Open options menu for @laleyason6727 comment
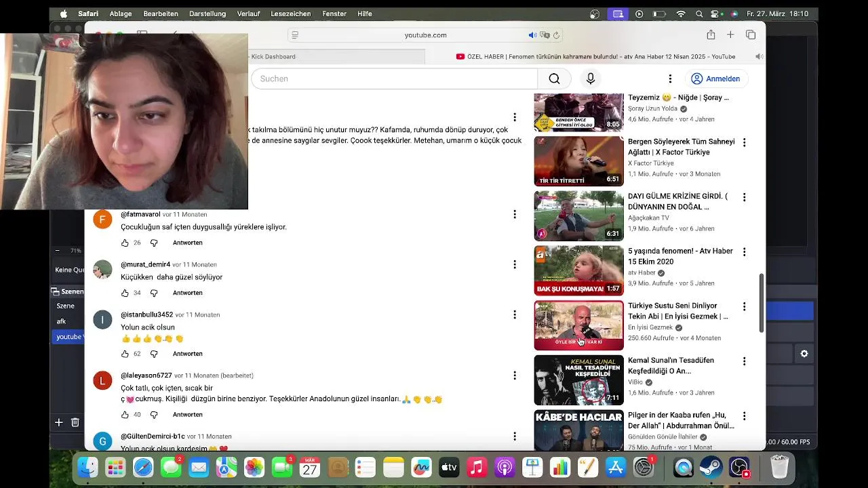This screenshot has width=868, height=488. pyautogui.click(x=515, y=375)
